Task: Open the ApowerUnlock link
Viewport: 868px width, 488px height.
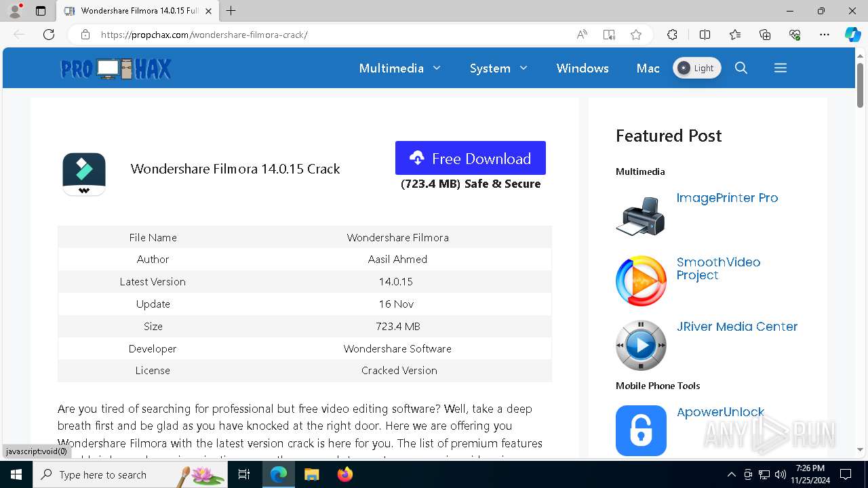Action: pyautogui.click(x=720, y=412)
